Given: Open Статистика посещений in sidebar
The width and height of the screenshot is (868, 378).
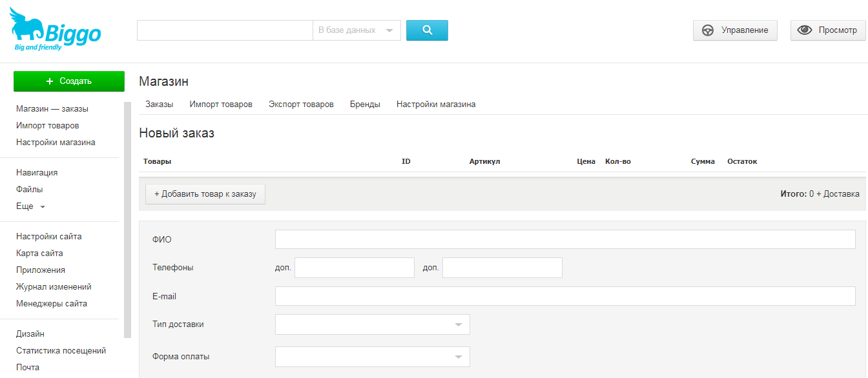Looking at the screenshot, I should click(61, 351).
